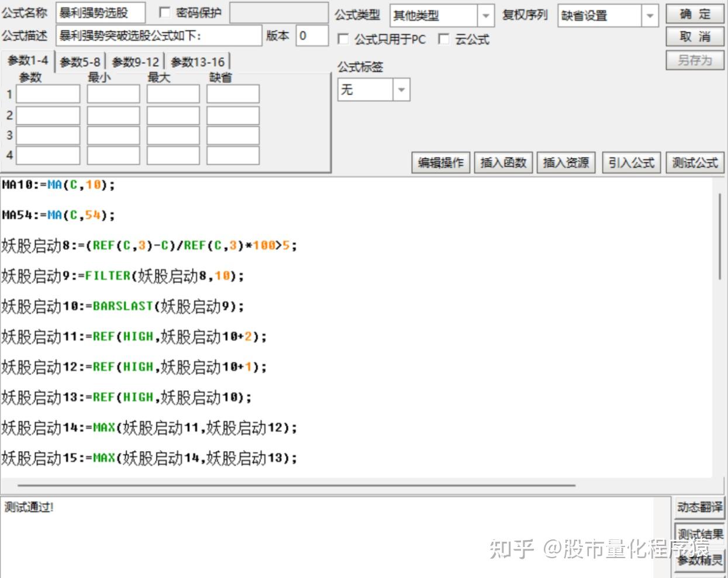
Task: Select the 参数13-16 tab
Action: (198, 62)
